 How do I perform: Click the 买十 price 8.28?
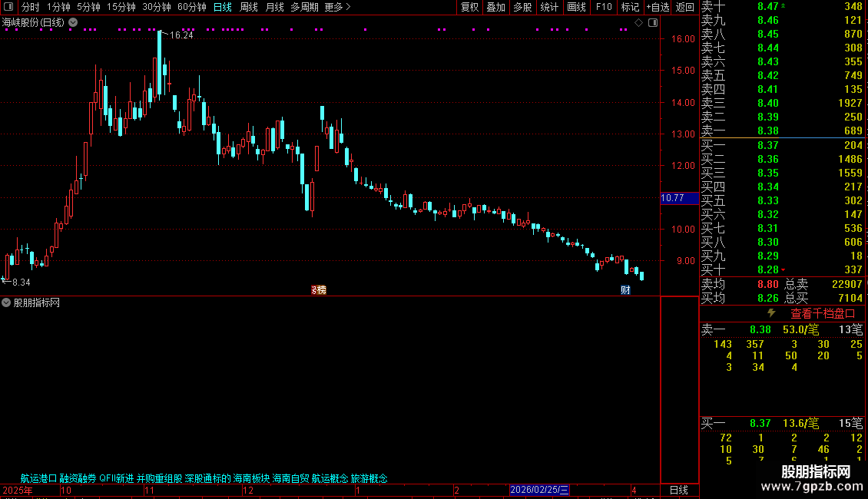click(768, 270)
